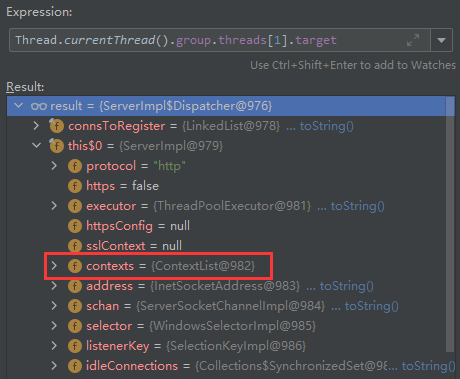Viewport: 460px width, 379px height.
Task: Expand the listenerKey SelectionKeyImpl node
Action: click(54, 346)
